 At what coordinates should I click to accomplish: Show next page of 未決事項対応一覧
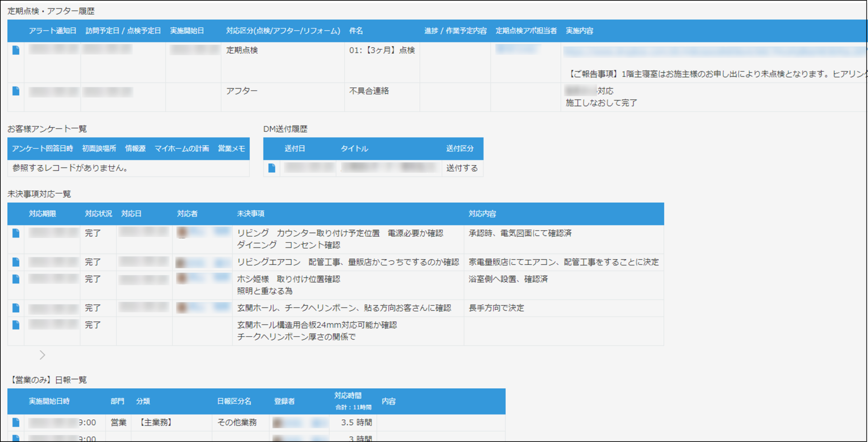(x=42, y=355)
